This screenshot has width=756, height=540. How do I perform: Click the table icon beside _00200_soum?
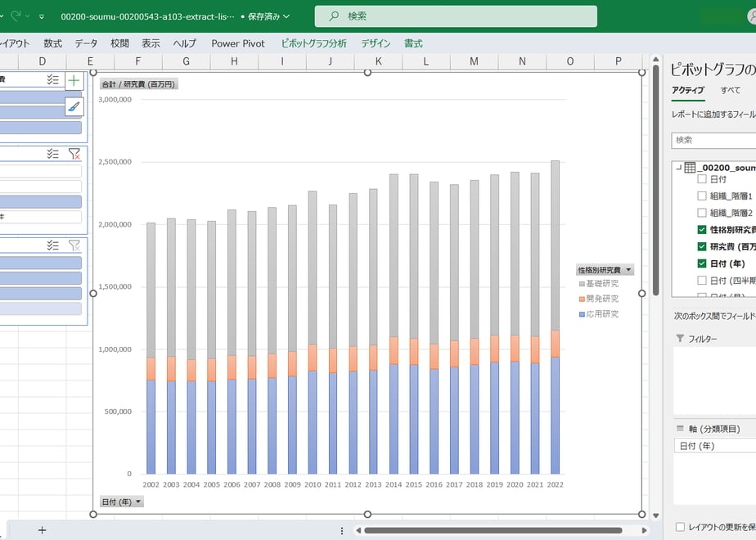(x=690, y=167)
